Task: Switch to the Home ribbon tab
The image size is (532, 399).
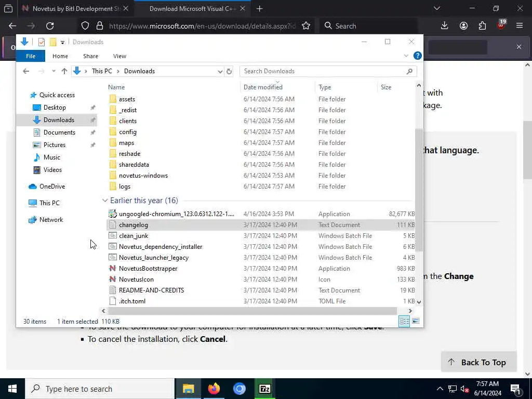Action: coord(60,56)
